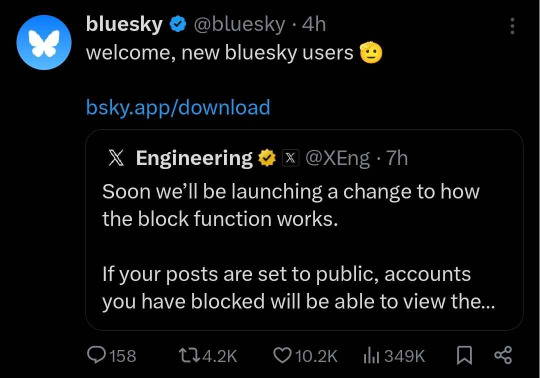The width and height of the screenshot is (540, 378).
Task: Click the reply speech bubble icon
Action: (x=96, y=355)
